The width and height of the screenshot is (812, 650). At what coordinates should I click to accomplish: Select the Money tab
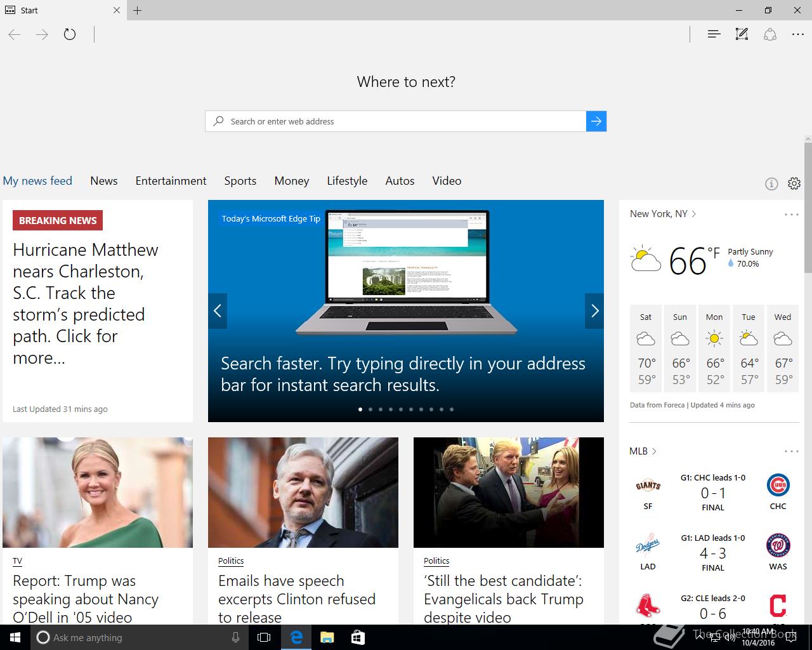click(x=292, y=181)
